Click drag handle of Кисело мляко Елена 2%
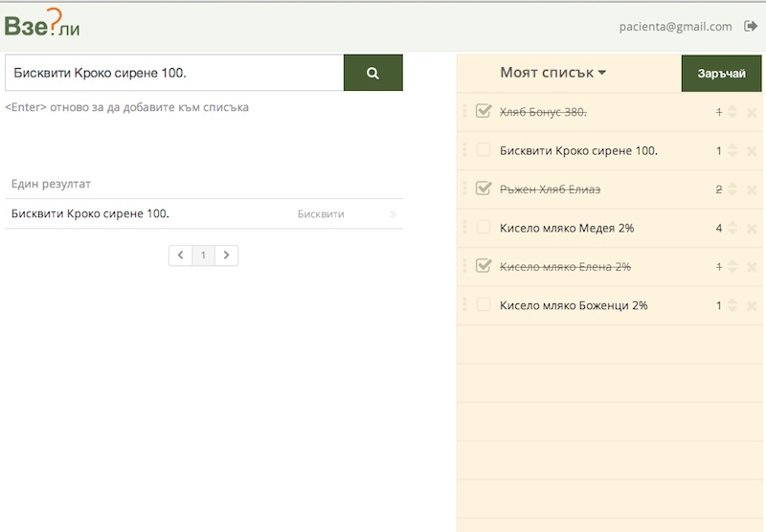This screenshot has width=766, height=532. click(464, 265)
